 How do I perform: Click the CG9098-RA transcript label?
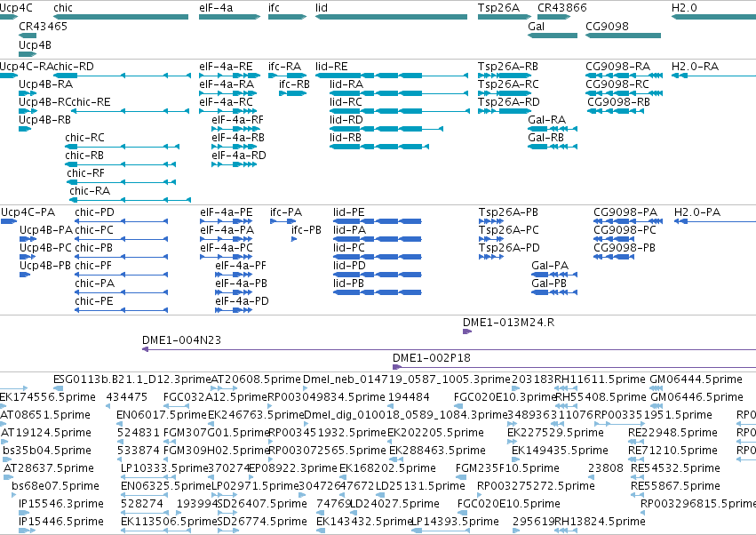point(618,66)
